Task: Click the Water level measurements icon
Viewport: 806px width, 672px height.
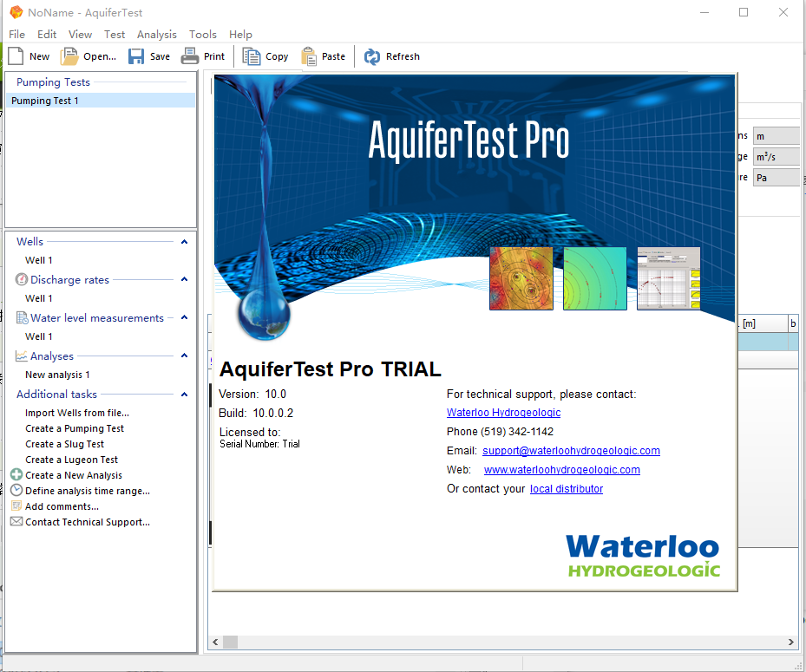Action: (22, 317)
